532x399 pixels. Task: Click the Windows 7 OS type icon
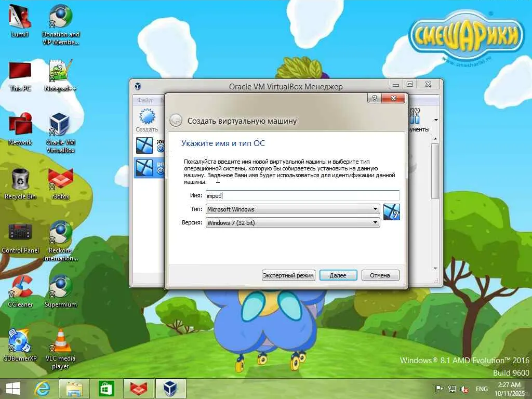click(x=392, y=212)
